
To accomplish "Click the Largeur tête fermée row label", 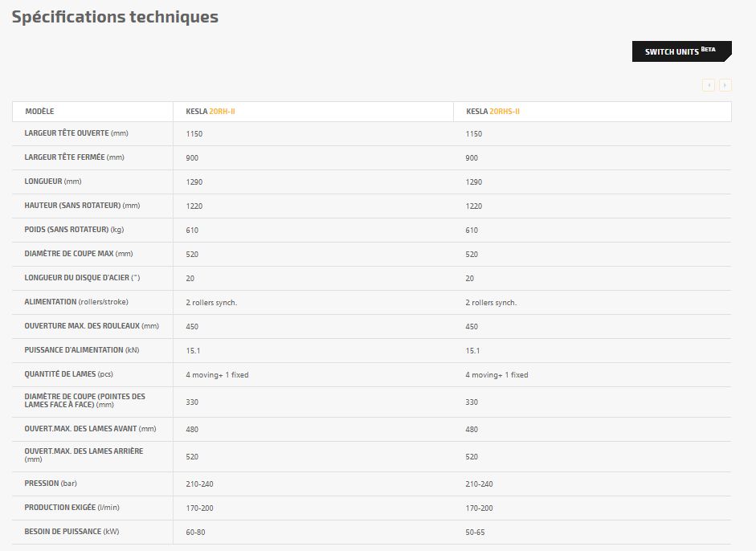I will 75,157.
